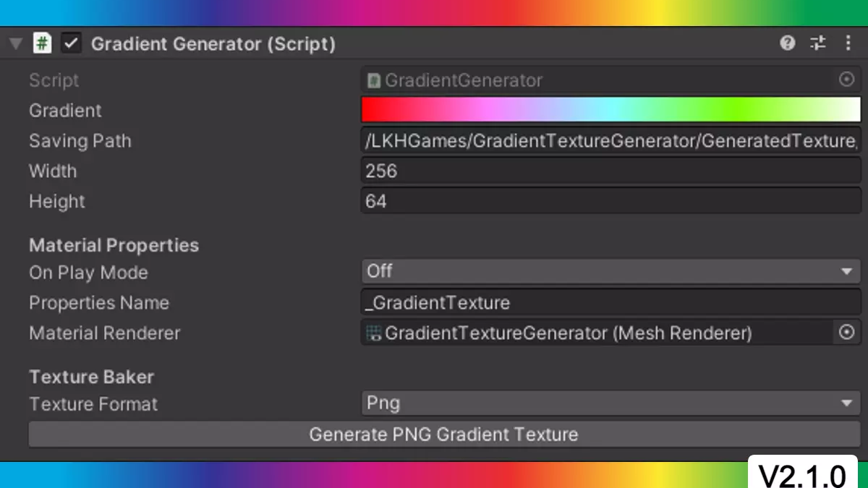Click the Gradient Generator (Script) header title

[x=213, y=44]
